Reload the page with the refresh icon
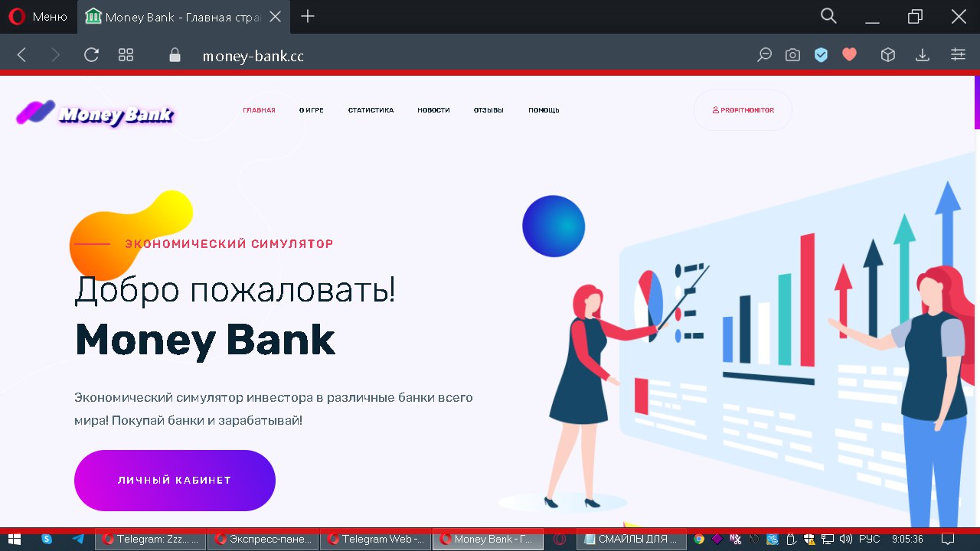The width and height of the screenshot is (980, 551). pos(91,54)
